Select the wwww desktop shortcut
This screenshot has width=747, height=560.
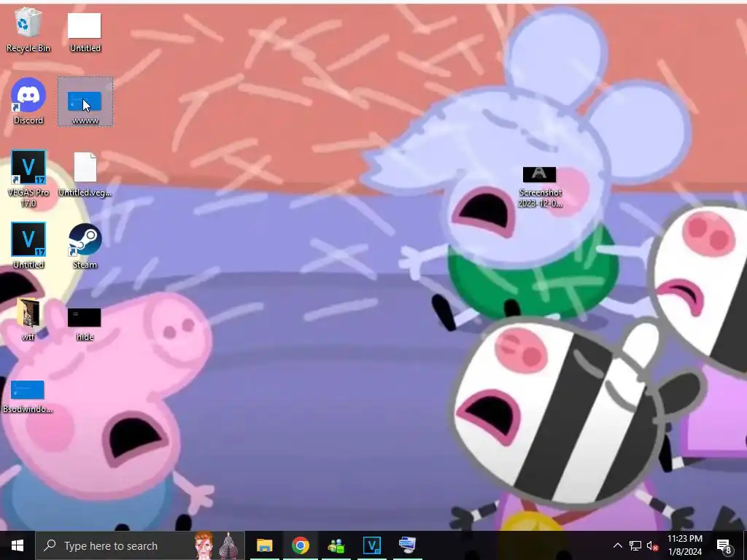(85, 102)
